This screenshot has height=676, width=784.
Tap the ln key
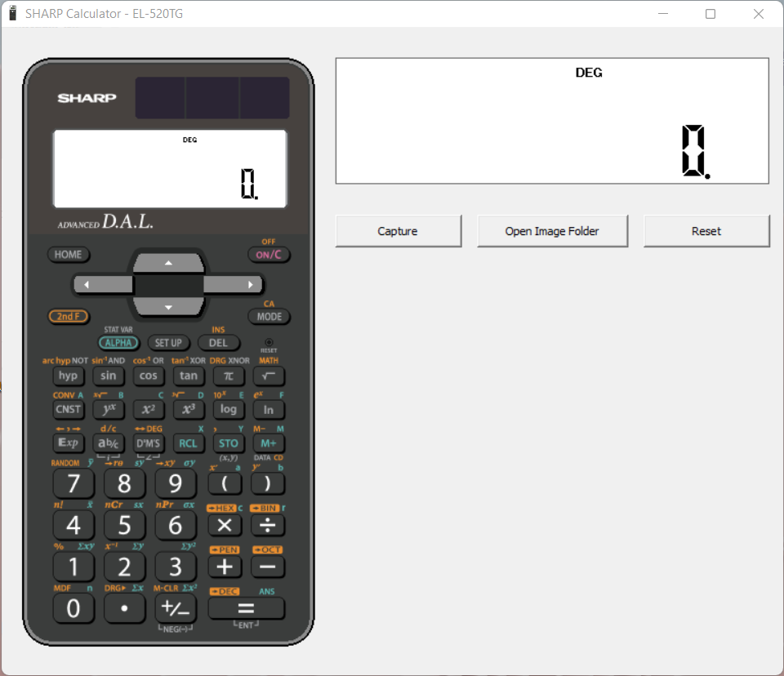pyautogui.click(x=269, y=410)
